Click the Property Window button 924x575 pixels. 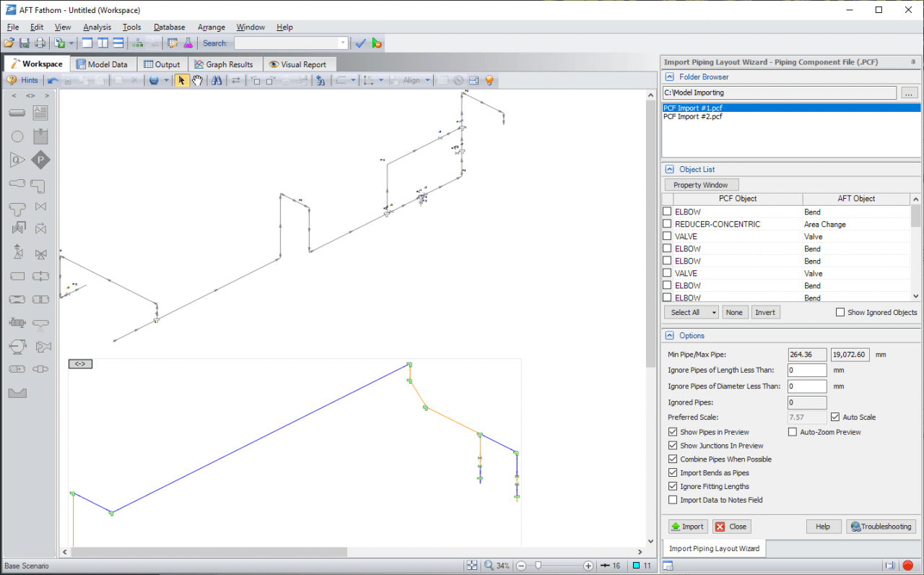coord(701,185)
